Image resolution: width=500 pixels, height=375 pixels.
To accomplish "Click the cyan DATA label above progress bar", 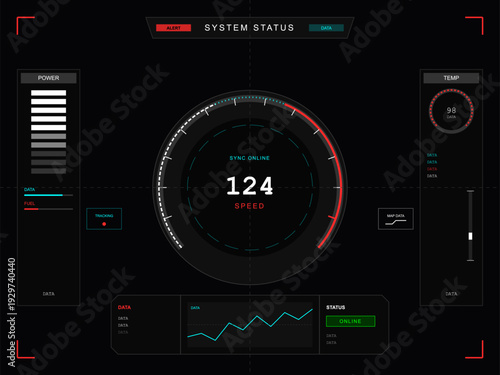I will 29,189.
